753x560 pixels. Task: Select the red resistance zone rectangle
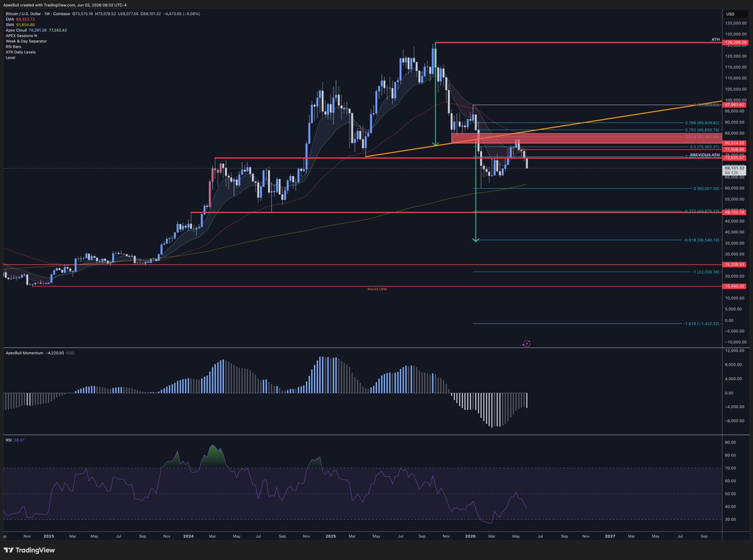pos(585,137)
